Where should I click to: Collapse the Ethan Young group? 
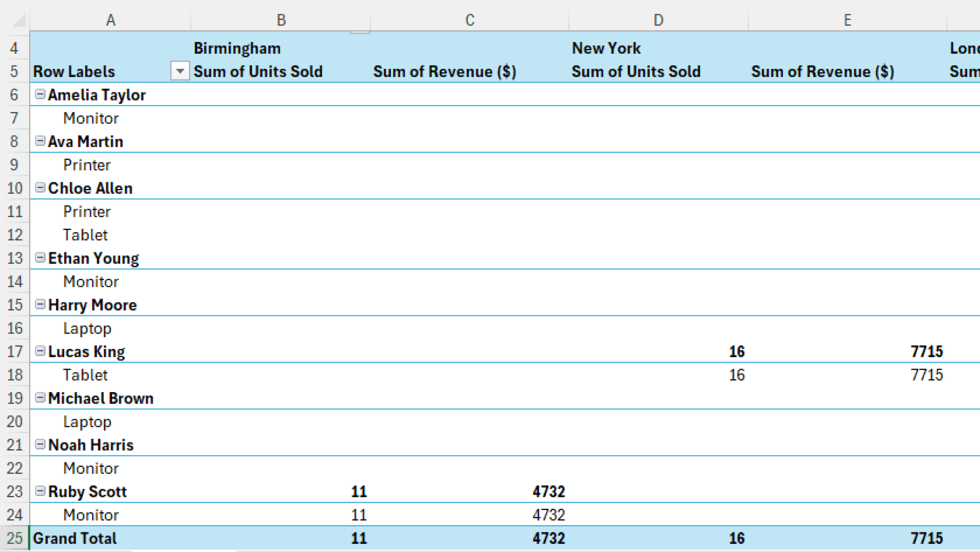click(40, 258)
